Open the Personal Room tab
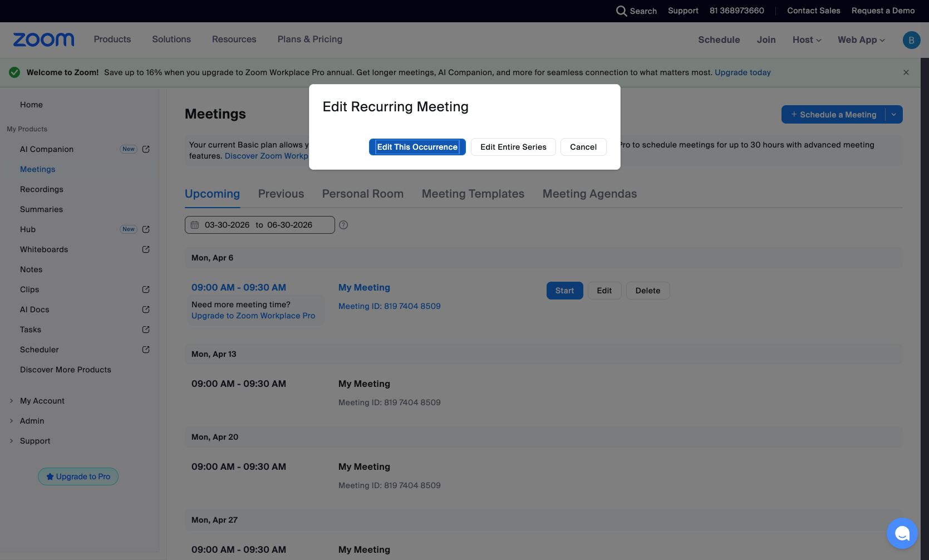 (x=363, y=194)
